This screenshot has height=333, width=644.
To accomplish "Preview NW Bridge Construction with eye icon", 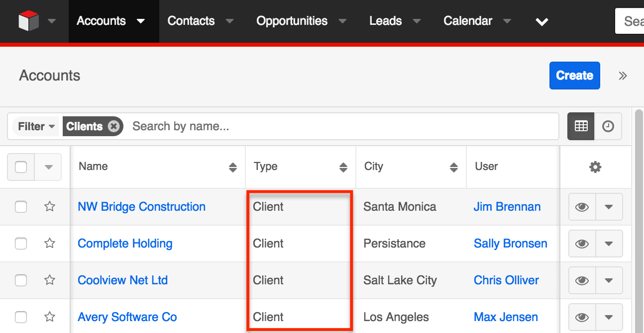I will 582,207.
